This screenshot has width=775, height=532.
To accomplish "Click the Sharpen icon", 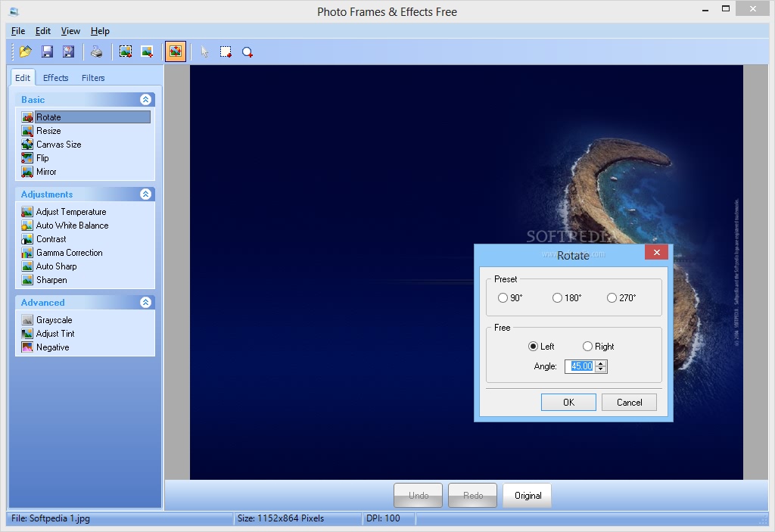I will tap(27, 280).
